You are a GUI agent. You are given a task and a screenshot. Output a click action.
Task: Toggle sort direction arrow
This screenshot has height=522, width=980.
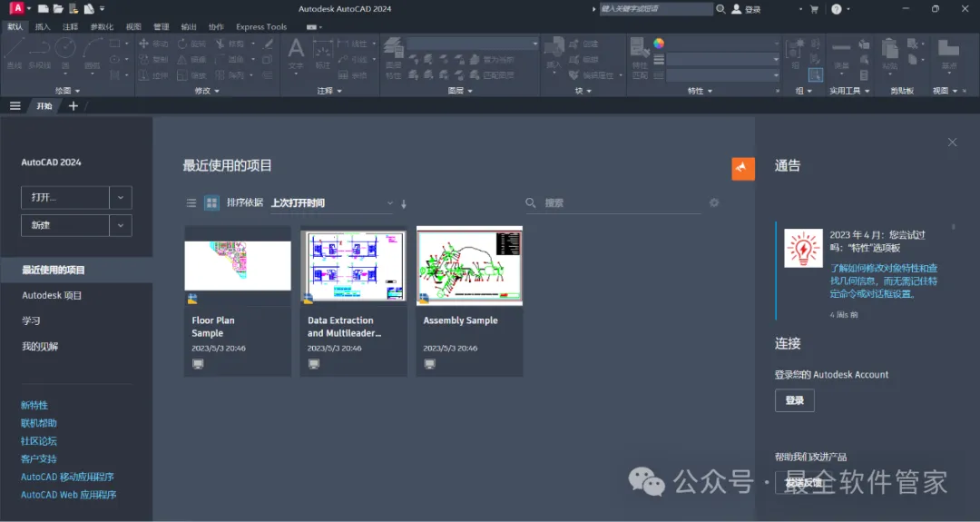click(404, 203)
